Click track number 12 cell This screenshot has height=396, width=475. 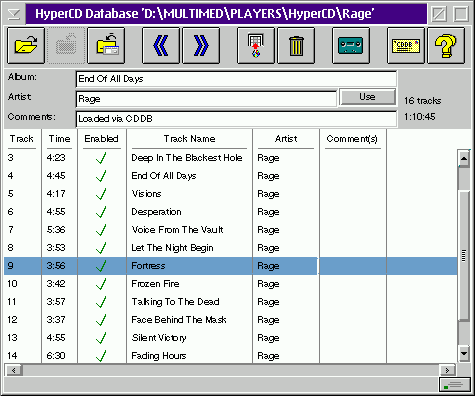pos(12,320)
